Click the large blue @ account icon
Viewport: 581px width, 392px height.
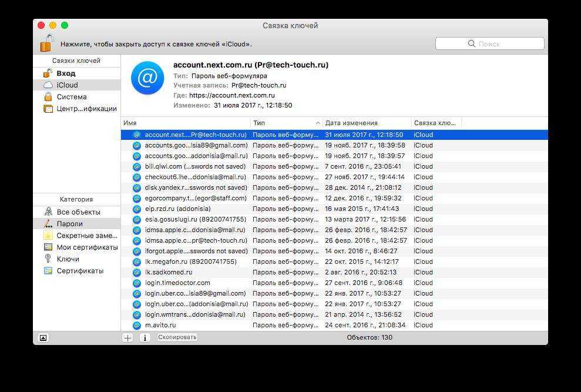coord(147,78)
